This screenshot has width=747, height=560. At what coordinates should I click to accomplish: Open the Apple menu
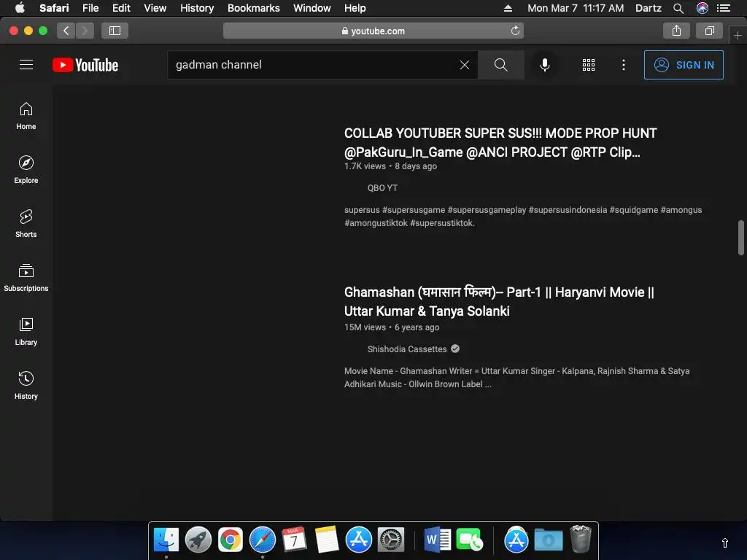(x=20, y=7)
